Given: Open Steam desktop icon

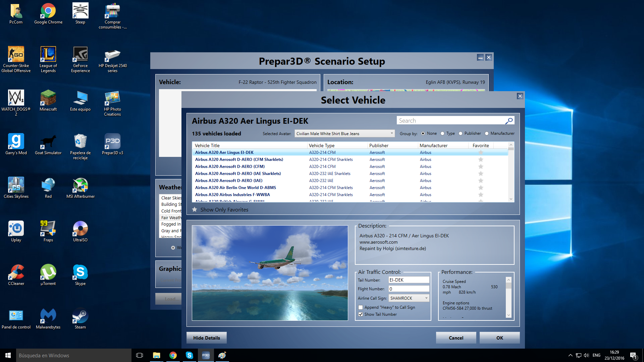Looking at the screenshot, I should tap(80, 318).
